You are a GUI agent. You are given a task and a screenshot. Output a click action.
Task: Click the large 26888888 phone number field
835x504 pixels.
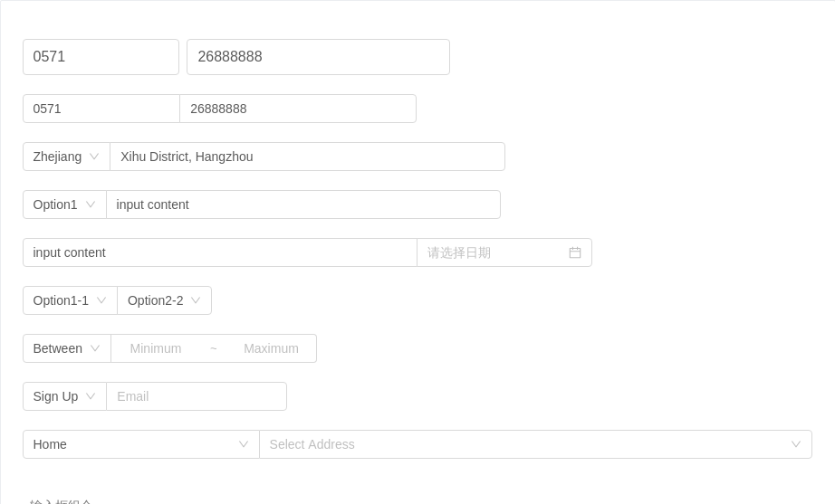[319, 57]
